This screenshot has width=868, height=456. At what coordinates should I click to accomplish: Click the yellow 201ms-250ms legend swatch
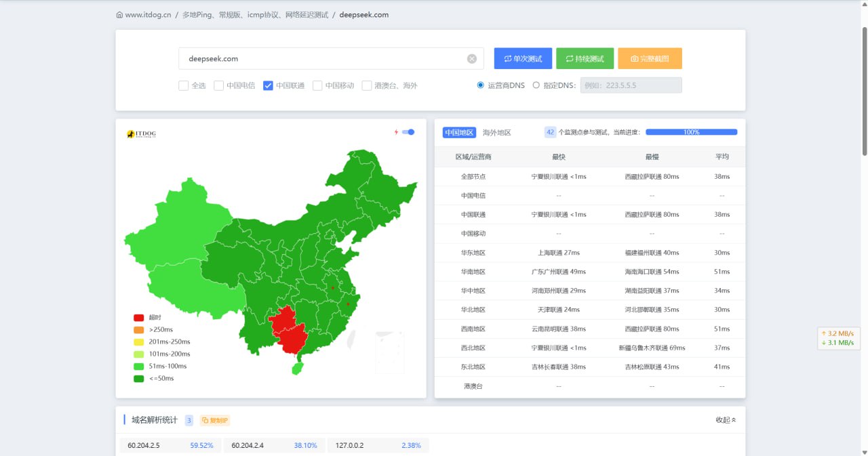coord(139,342)
